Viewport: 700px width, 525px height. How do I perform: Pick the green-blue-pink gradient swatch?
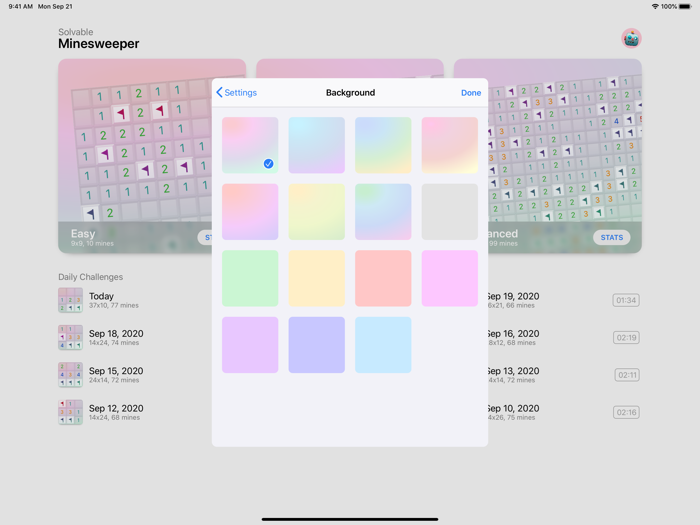[x=383, y=212]
